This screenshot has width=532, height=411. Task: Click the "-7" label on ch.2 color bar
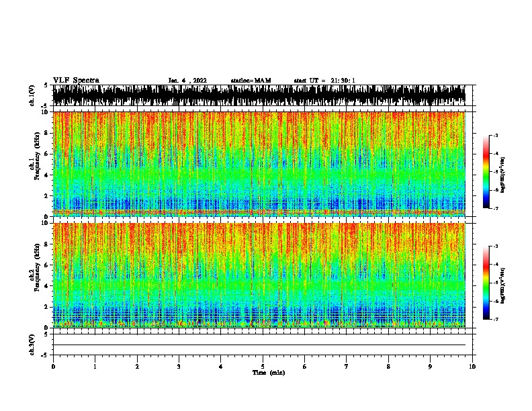(x=496, y=320)
